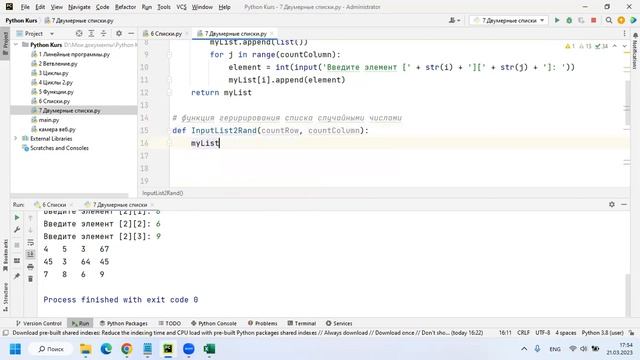Image resolution: width=640 pixels, height=360 pixels.
Task: Click the Run panel layout icon
Action: point(17,261)
